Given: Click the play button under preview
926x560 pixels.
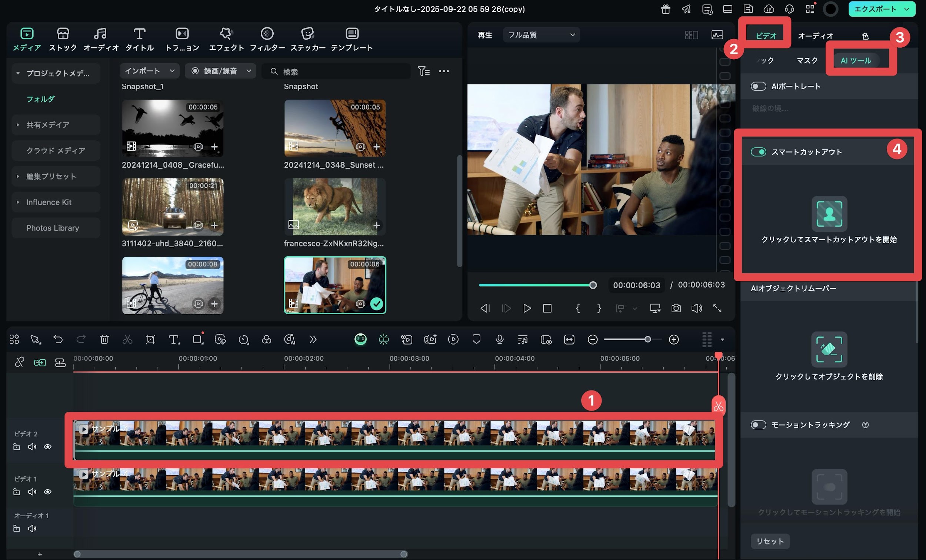Looking at the screenshot, I should [527, 308].
